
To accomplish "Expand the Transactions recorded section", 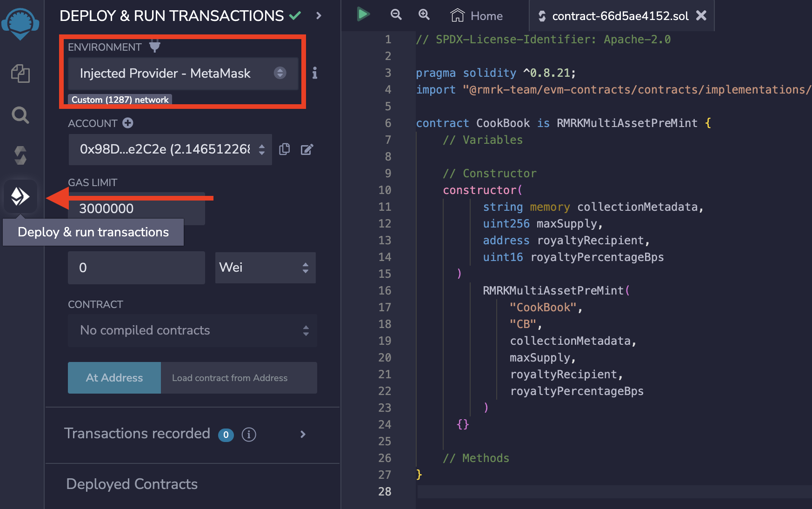I will [303, 434].
